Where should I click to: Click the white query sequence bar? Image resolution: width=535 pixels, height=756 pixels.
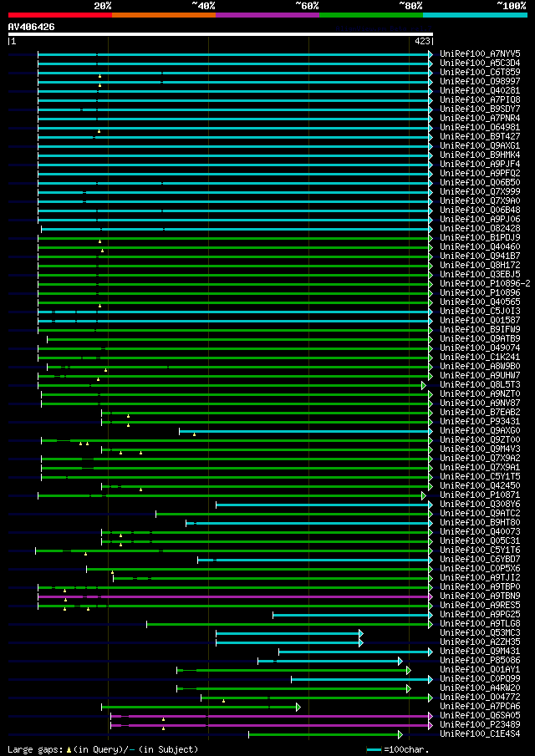[x=221, y=34]
